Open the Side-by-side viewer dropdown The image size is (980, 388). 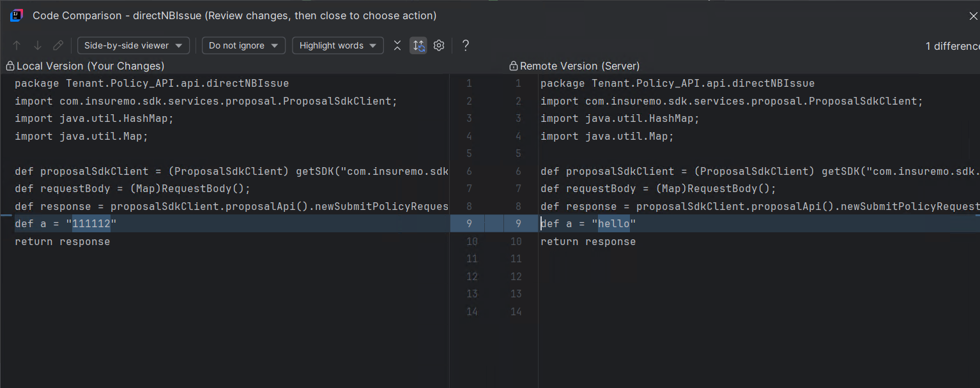134,45
